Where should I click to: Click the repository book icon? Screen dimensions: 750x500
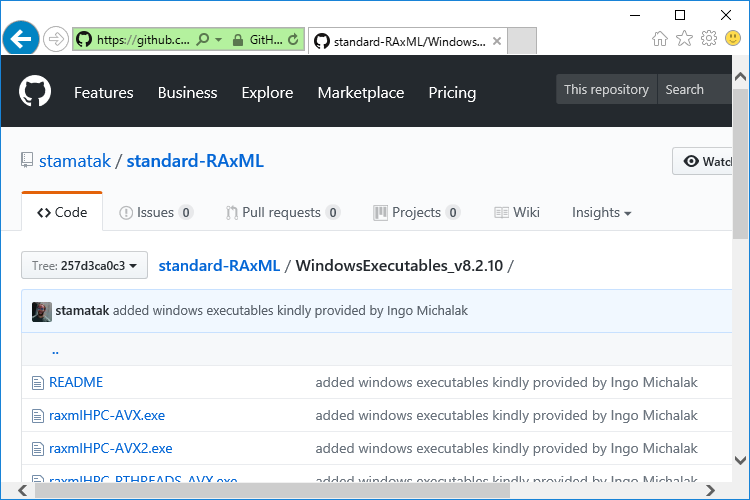click(x=27, y=160)
